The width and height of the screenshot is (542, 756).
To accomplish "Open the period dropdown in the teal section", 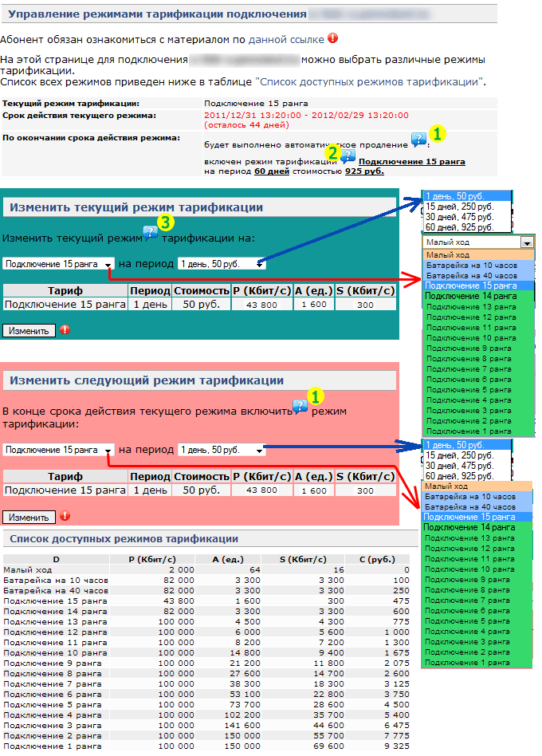I will click(222, 264).
